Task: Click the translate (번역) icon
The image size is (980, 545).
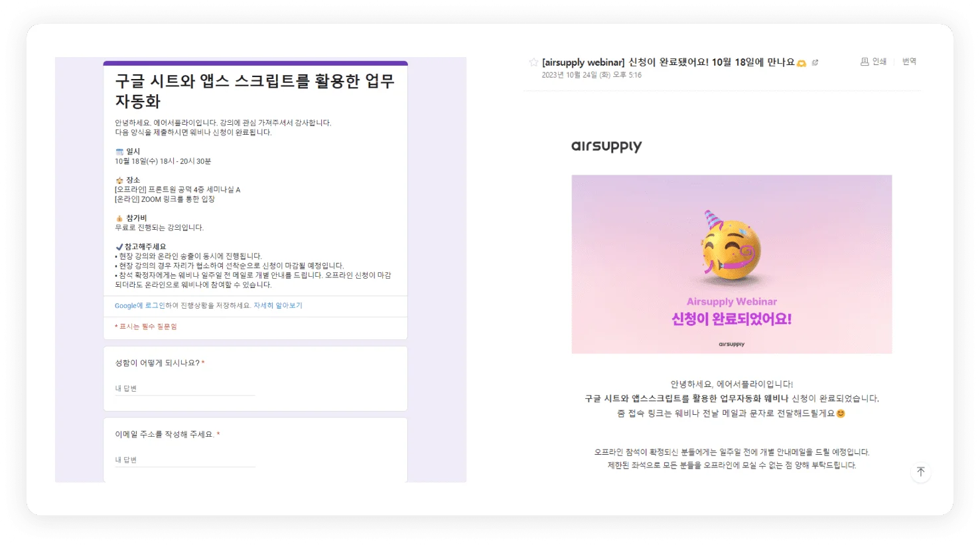Action: coord(908,62)
